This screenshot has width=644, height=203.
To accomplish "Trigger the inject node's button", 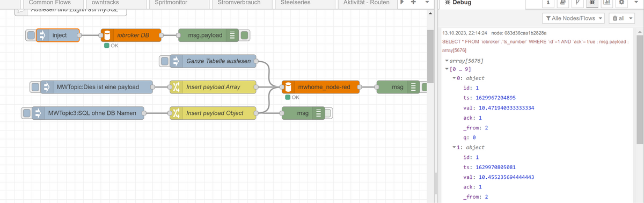I will coord(31,35).
